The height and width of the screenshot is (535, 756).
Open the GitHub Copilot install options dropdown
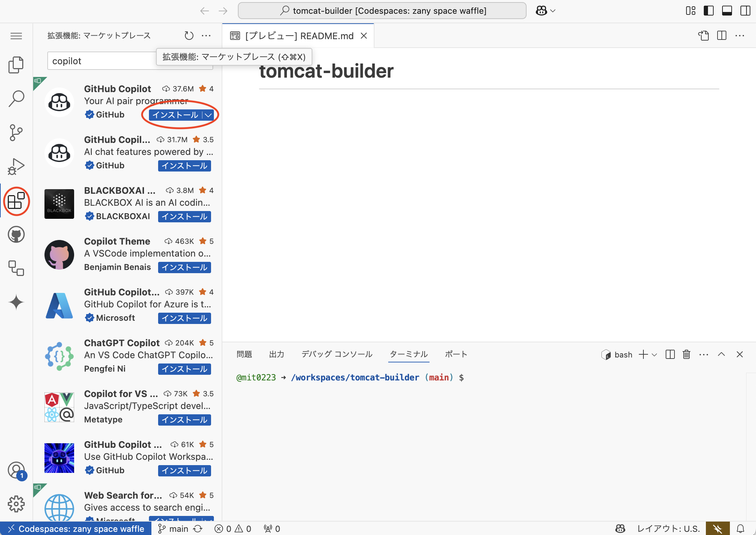208,115
